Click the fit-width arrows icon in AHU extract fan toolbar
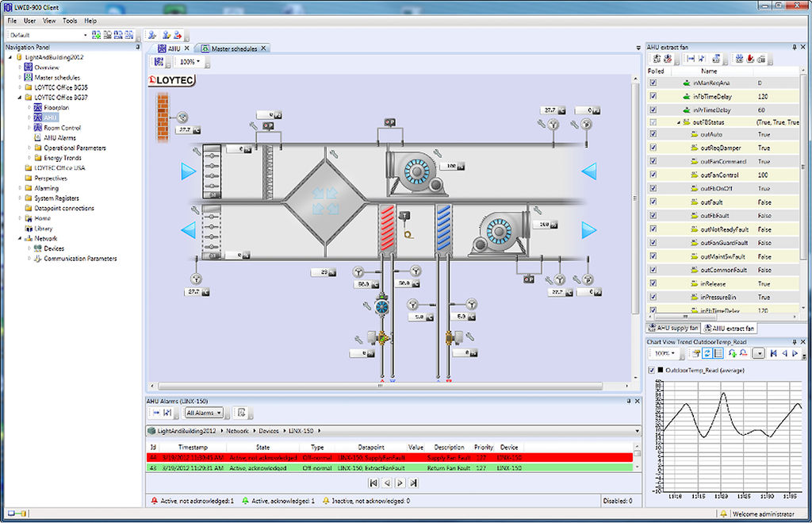 click(x=691, y=59)
